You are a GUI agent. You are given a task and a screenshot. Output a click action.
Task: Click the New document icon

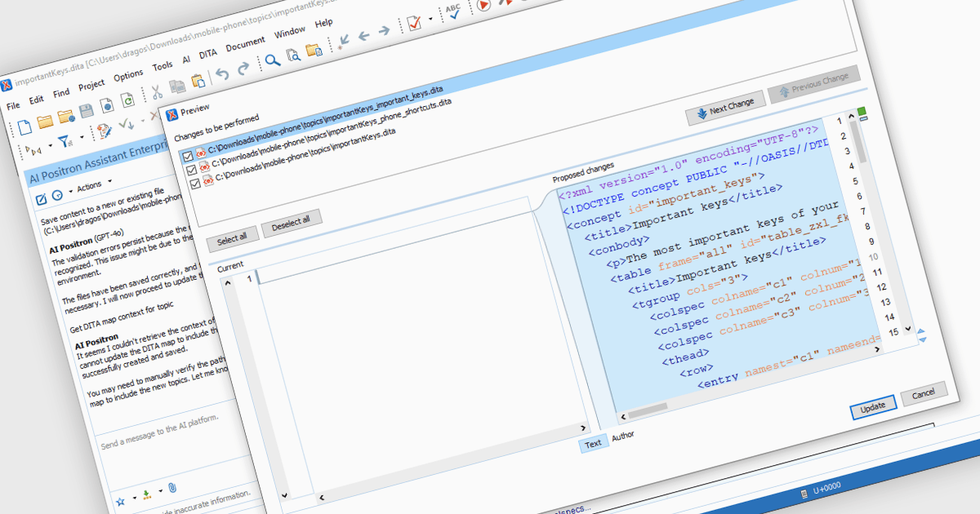click(25, 126)
